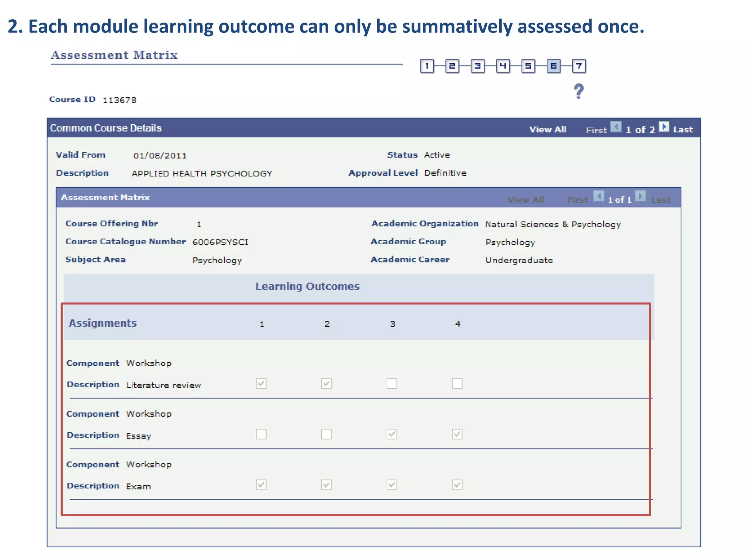Click First in Assessment Matrix bar
Viewport: 747px width, 560px height.
click(578, 200)
